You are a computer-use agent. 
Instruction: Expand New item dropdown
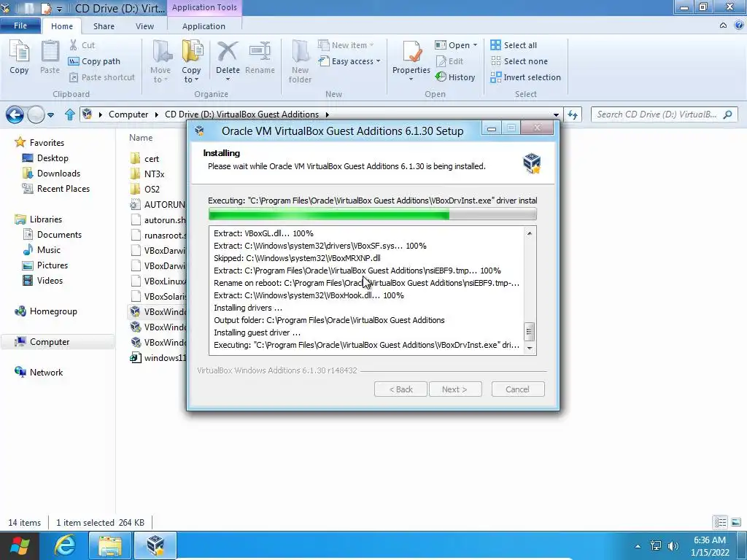[x=371, y=45]
